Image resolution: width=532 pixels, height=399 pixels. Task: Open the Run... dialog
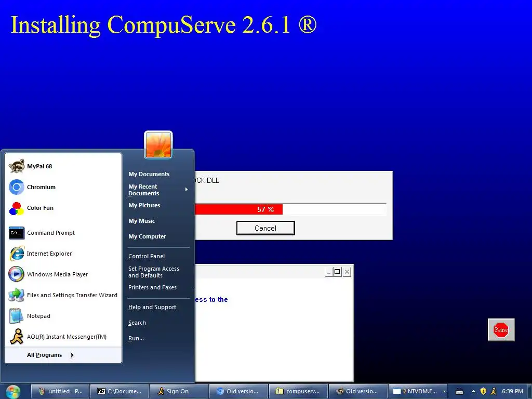(136, 338)
